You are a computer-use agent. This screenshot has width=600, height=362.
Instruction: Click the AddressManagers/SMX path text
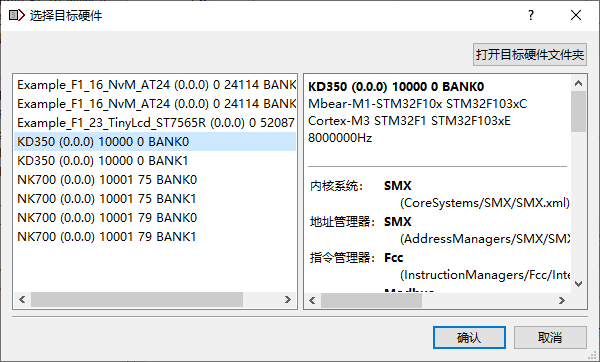coord(485,239)
